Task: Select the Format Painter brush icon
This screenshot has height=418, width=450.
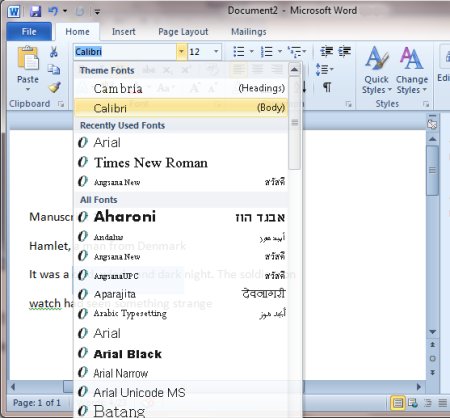Action: (54, 87)
